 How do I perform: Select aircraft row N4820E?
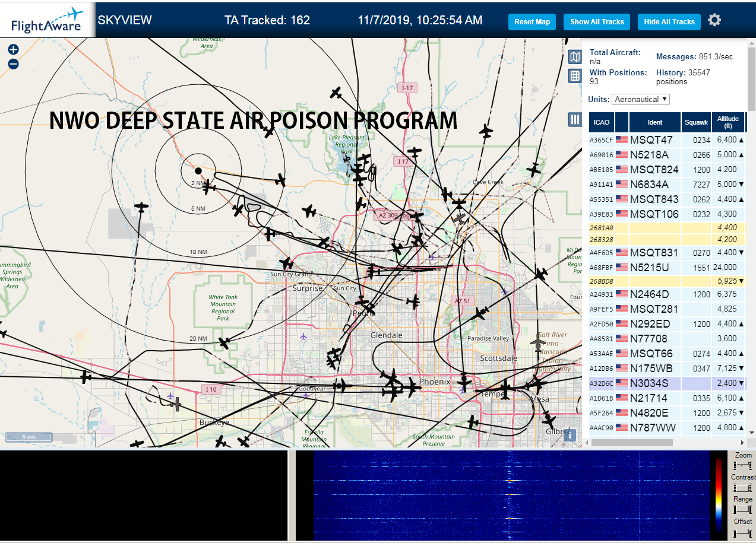[x=666, y=413]
